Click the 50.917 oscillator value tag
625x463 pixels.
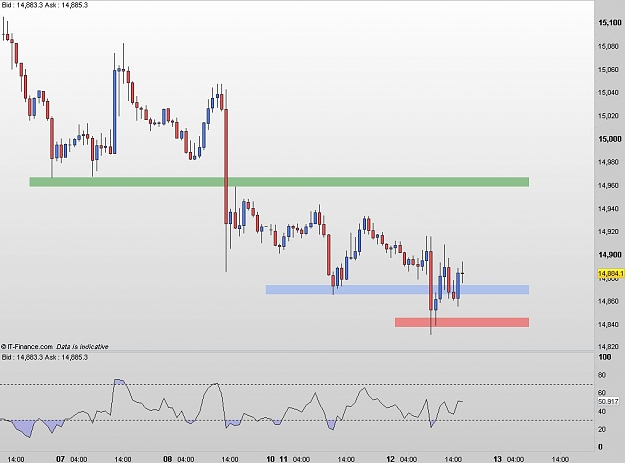click(608, 402)
